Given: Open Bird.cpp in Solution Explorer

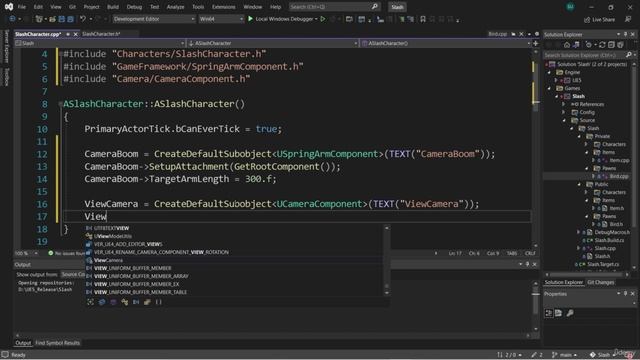Looking at the screenshot, I should click(x=619, y=176).
